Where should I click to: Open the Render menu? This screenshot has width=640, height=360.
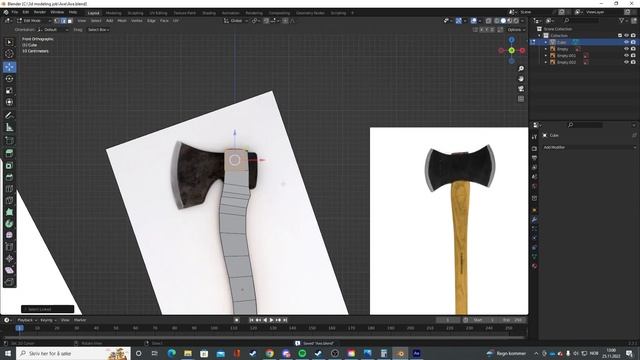point(40,12)
